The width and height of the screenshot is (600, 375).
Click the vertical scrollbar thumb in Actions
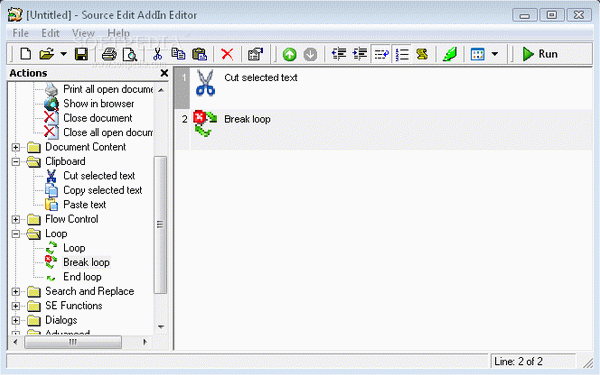160,225
